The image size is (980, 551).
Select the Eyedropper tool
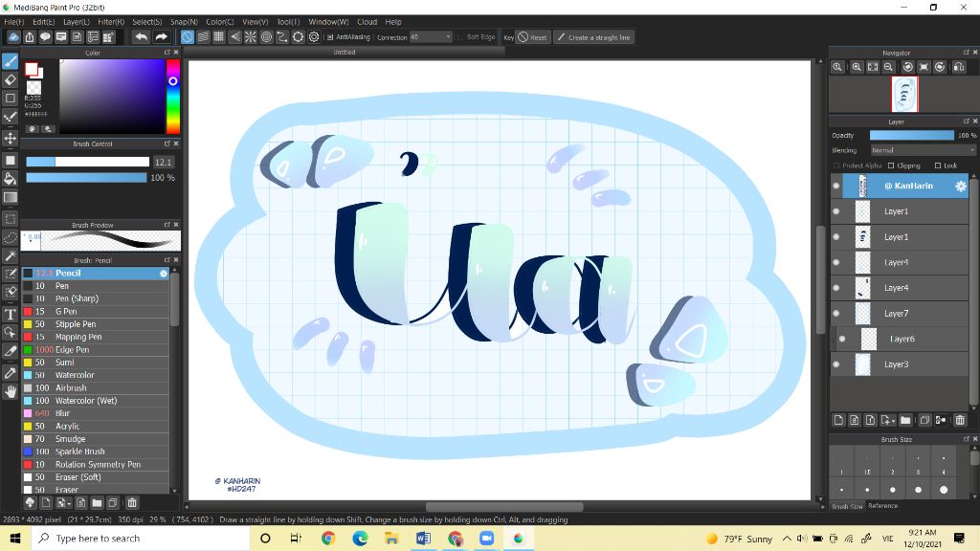(10, 373)
